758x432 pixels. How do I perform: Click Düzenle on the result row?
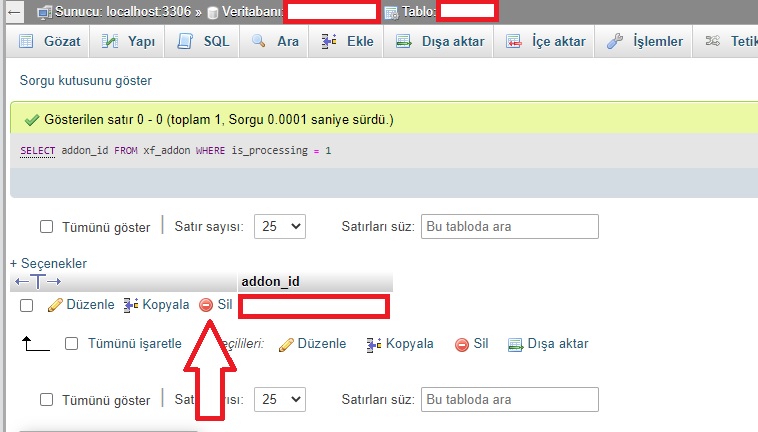(81, 305)
